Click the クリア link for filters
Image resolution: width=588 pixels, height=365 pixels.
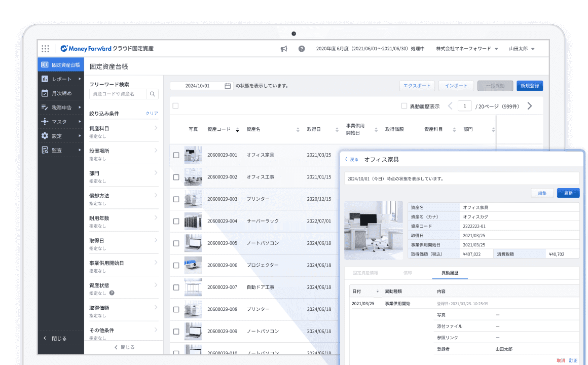coord(152,113)
